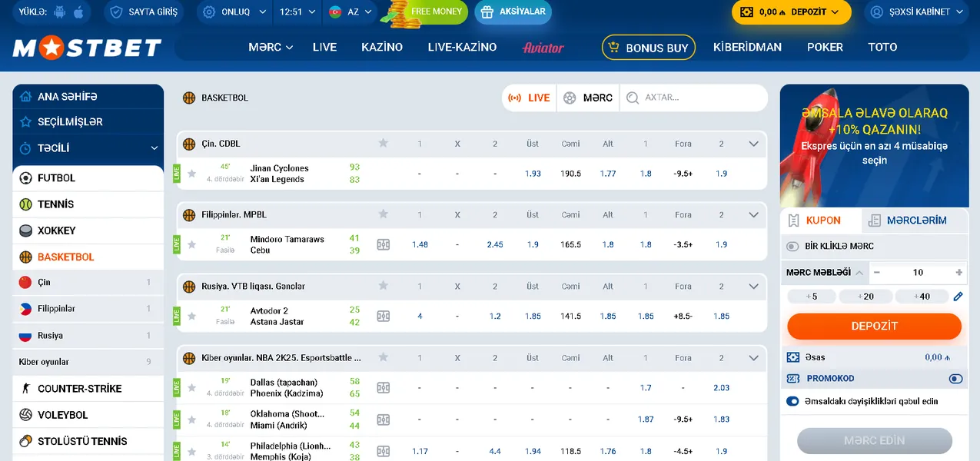Favorite the Çin. CDBL league star
Image resolution: width=980 pixels, height=461 pixels.
click(x=383, y=144)
